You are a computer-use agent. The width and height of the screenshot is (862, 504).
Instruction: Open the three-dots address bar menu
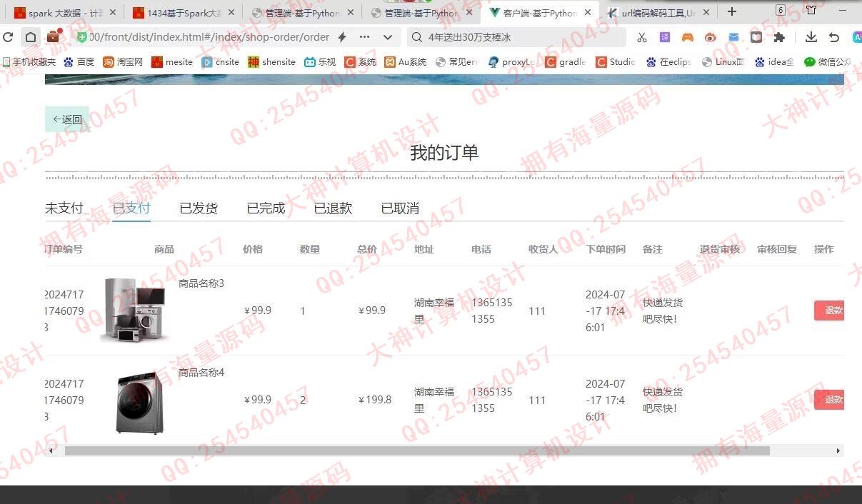(x=365, y=37)
